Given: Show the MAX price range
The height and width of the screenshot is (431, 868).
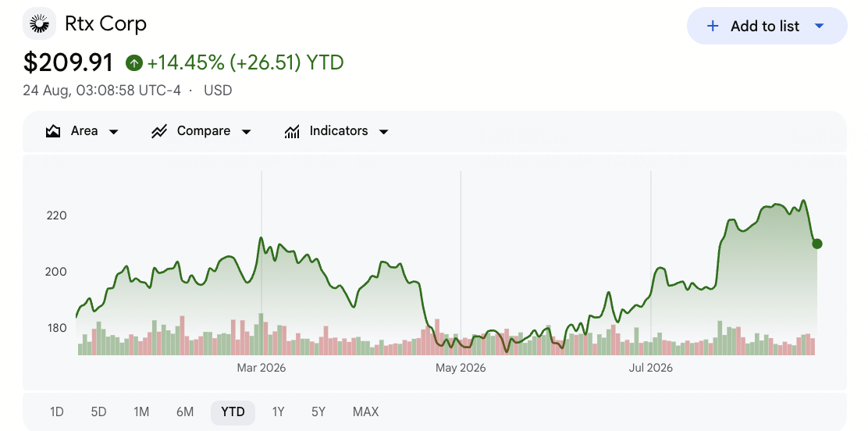Looking at the screenshot, I should tap(365, 411).
